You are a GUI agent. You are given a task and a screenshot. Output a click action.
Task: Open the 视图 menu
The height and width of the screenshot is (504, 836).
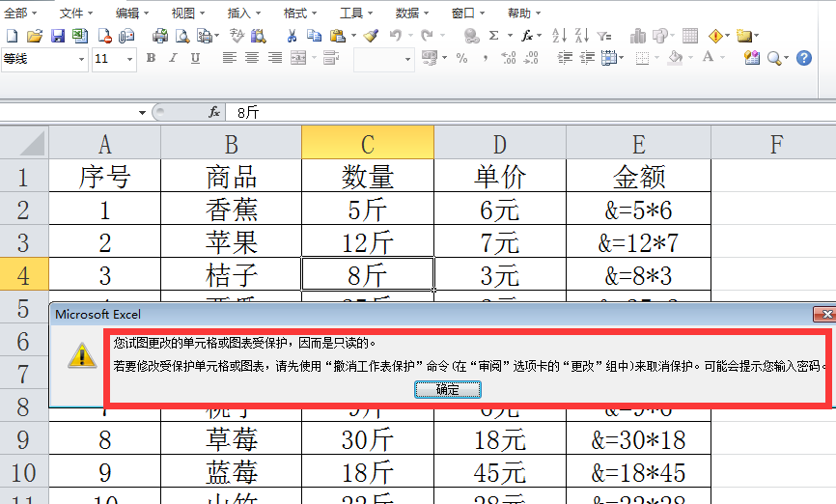tap(187, 13)
